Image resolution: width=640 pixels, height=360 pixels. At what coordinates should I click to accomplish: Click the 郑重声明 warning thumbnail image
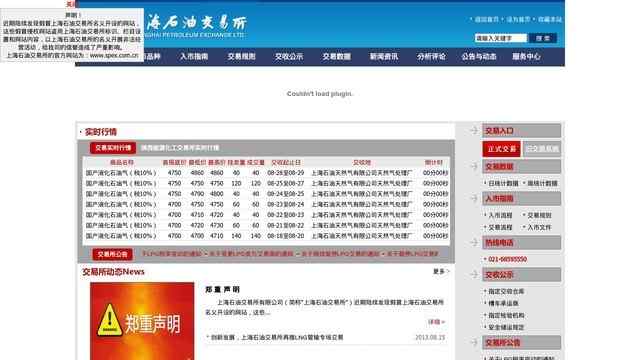(x=142, y=321)
